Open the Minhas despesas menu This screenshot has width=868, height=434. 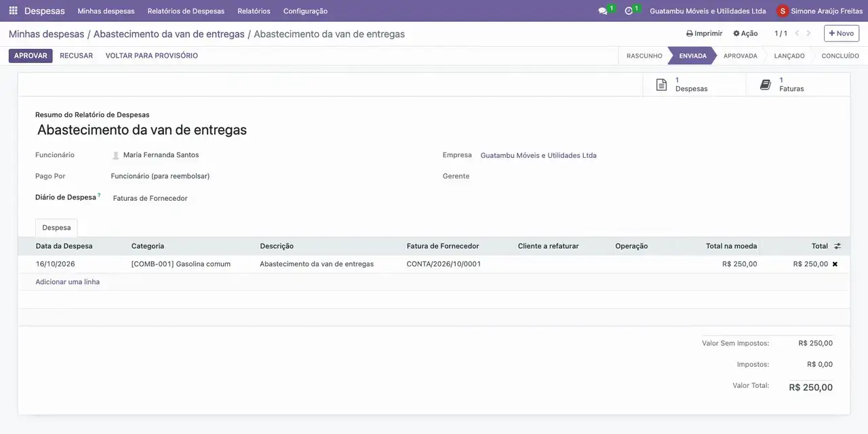pos(106,11)
